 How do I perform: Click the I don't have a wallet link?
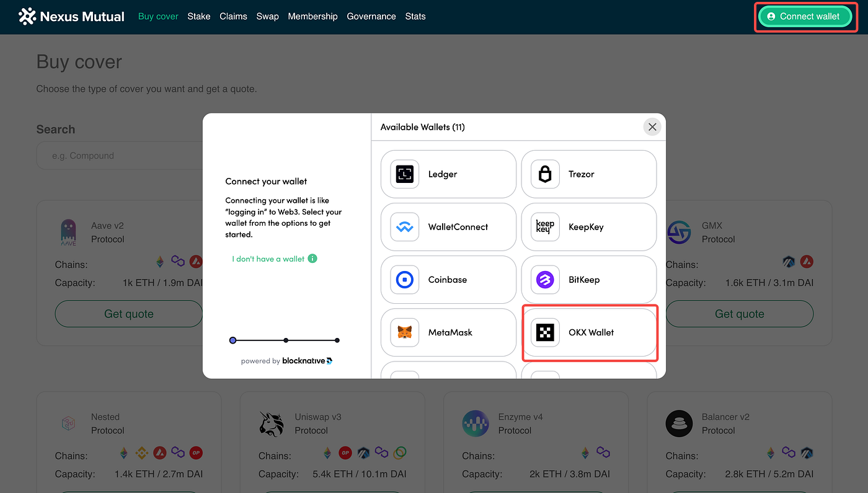pos(268,259)
